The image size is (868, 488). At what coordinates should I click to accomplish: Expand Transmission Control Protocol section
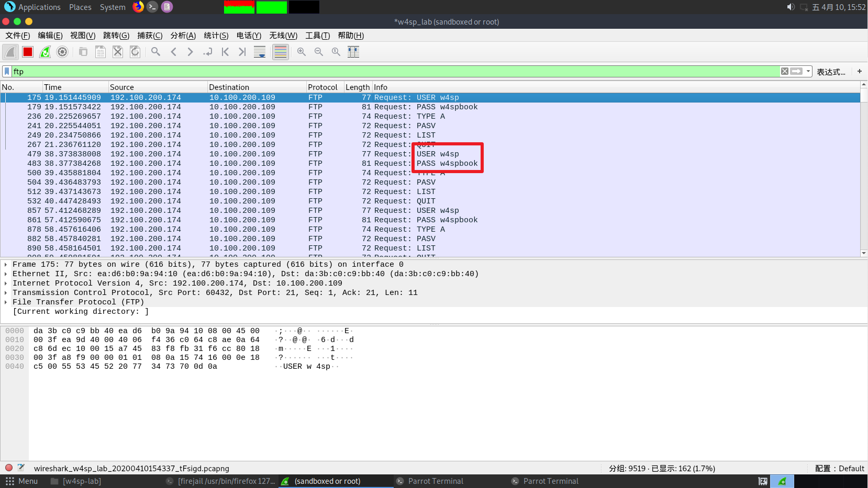6,293
